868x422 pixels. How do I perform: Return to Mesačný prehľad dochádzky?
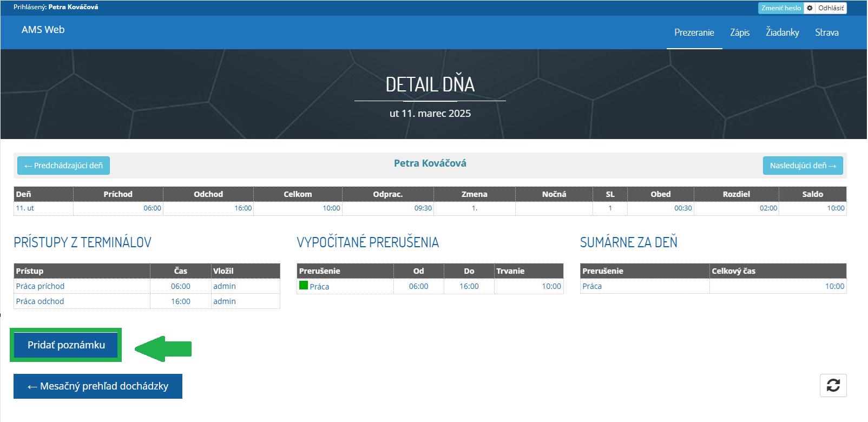coord(98,386)
